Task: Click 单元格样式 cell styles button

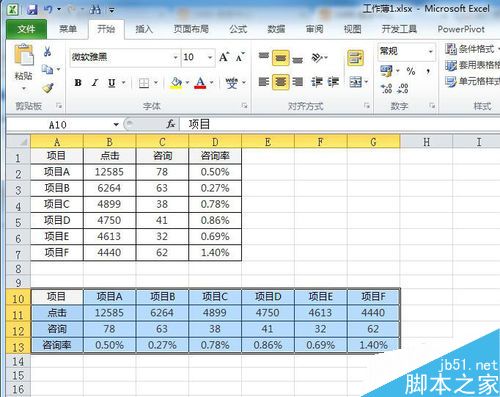Action: click(x=473, y=81)
